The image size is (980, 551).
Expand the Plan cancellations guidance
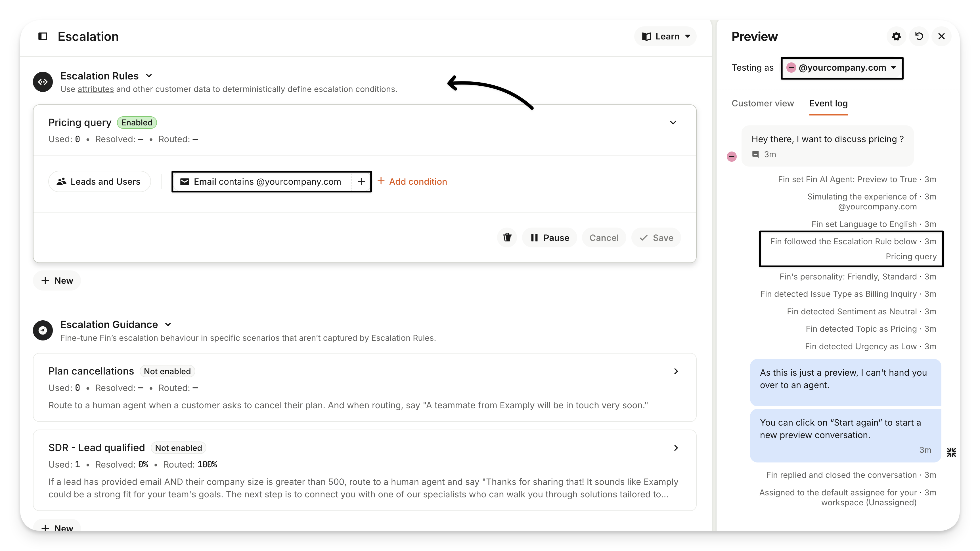(x=676, y=371)
